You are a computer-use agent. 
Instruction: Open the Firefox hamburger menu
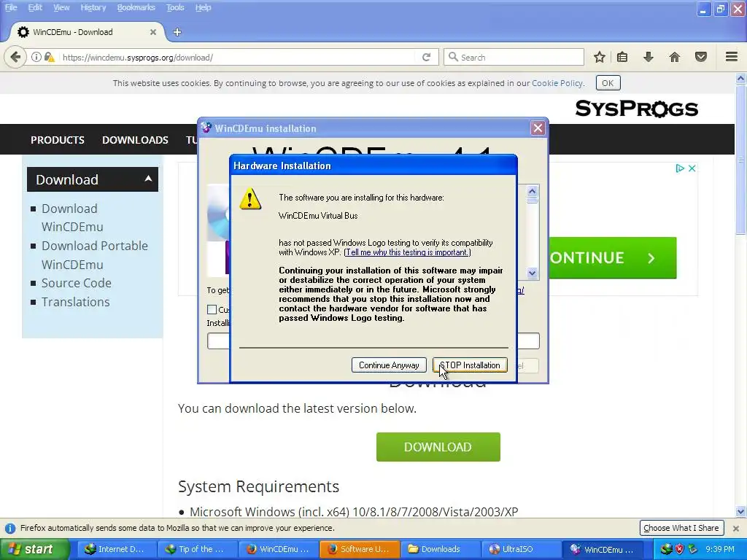point(732,57)
